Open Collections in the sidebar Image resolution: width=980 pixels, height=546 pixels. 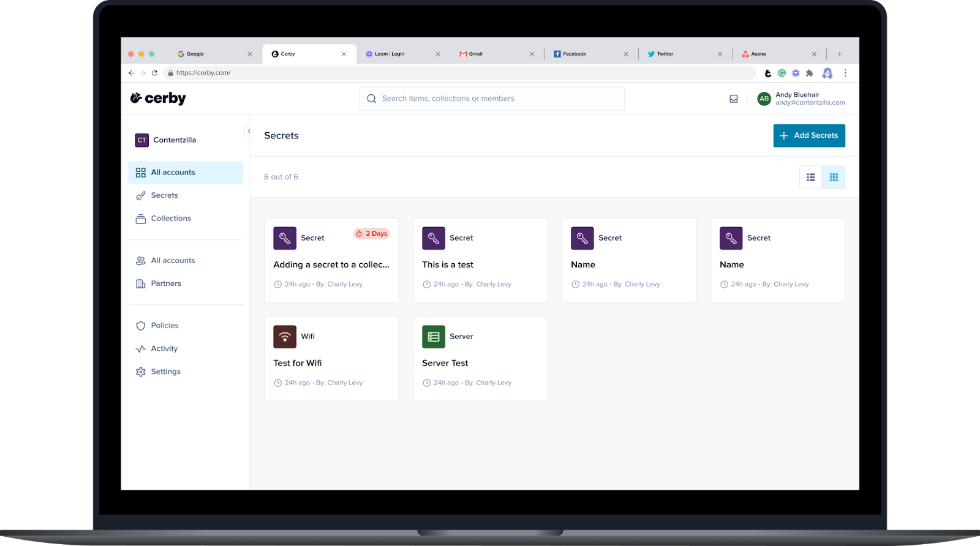tap(186, 219)
